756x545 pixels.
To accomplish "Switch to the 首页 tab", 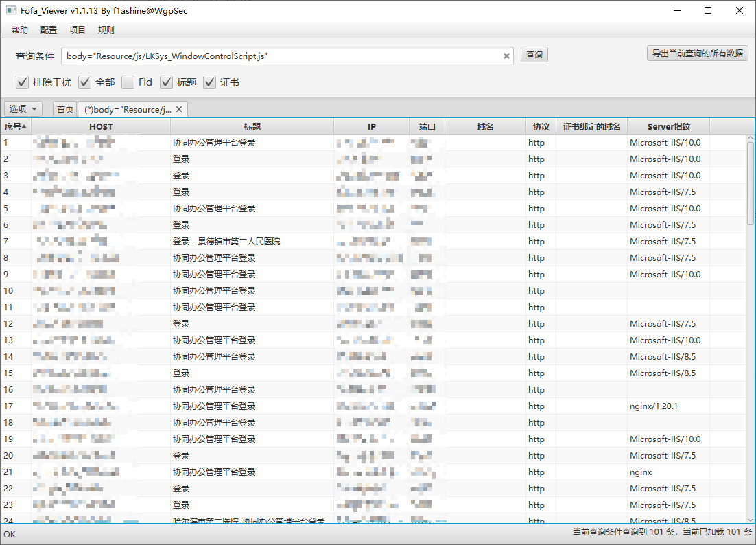I will pyautogui.click(x=65, y=109).
